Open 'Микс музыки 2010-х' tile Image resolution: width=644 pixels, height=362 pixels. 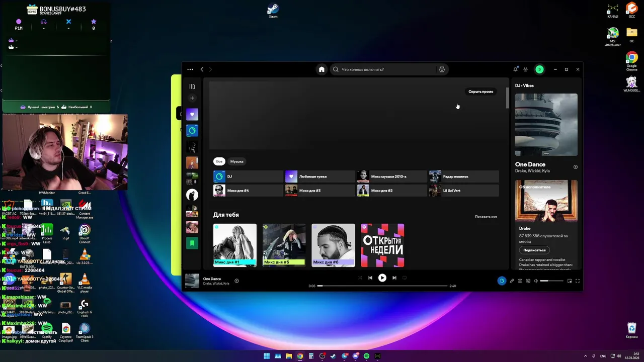[392, 176]
